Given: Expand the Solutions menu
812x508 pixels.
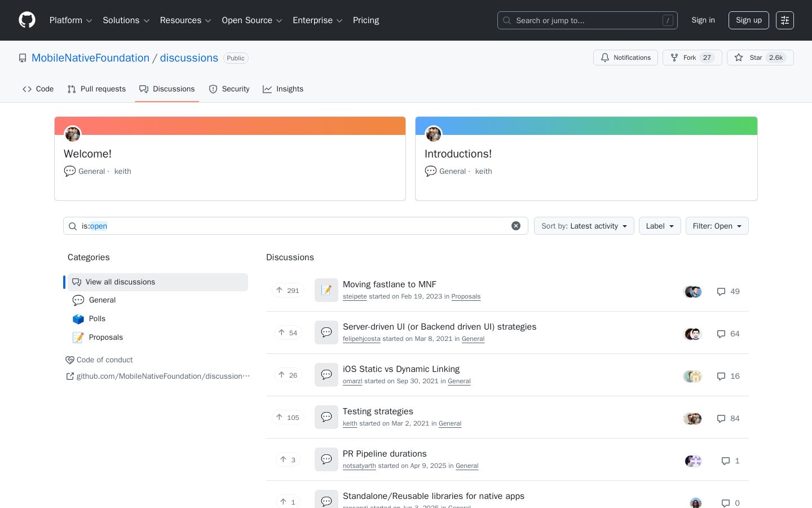Looking at the screenshot, I should click(x=126, y=20).
